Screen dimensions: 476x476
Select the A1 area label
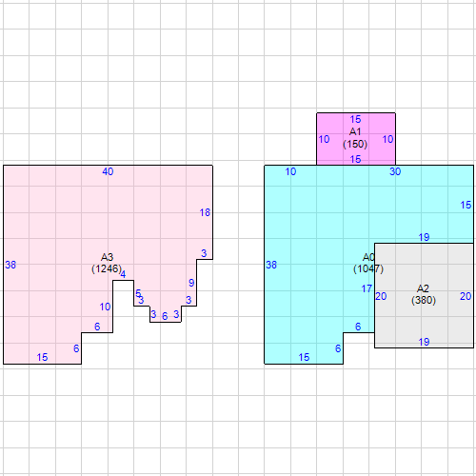[x=355, y=131]
